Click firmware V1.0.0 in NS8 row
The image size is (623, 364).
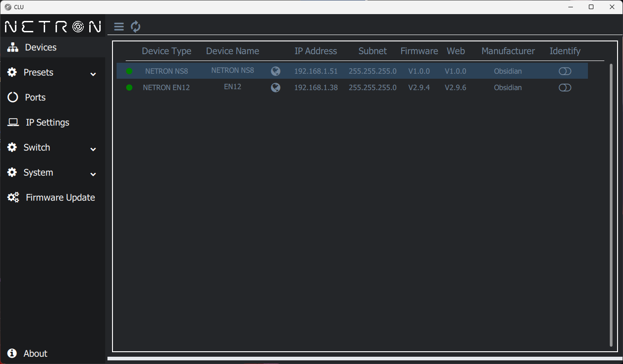click(419, 71)
